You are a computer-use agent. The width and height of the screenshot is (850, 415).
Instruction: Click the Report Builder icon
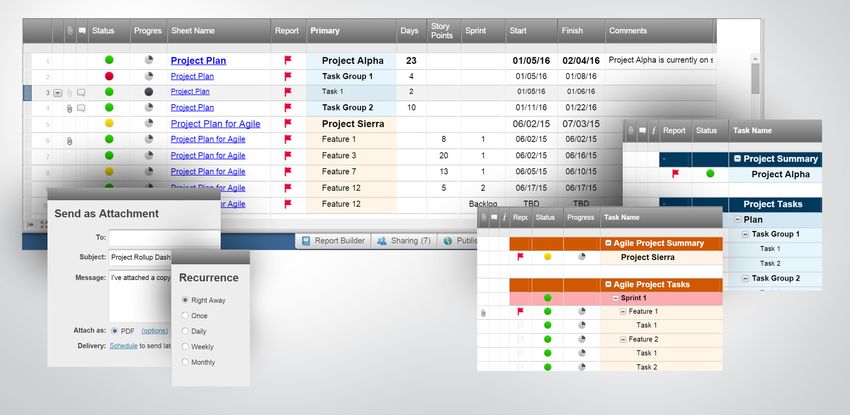click(306, 241)
